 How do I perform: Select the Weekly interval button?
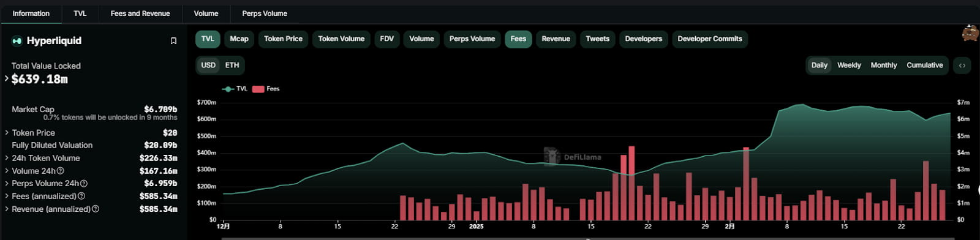pyautogui.click(x=849, y=66)
